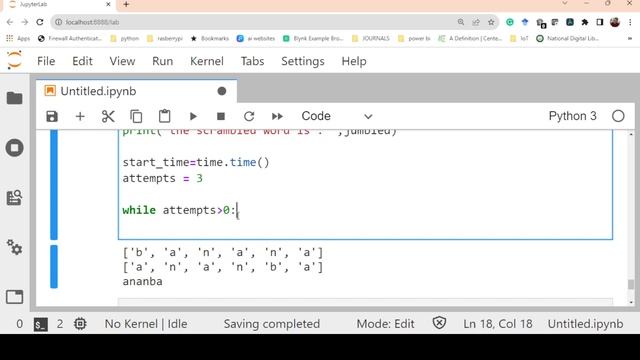Image resolution: width=640 pixels, height=360 pixels.
Task: Paste cell from clipboard
Action: pyautogui.click(x=164, y=116)
